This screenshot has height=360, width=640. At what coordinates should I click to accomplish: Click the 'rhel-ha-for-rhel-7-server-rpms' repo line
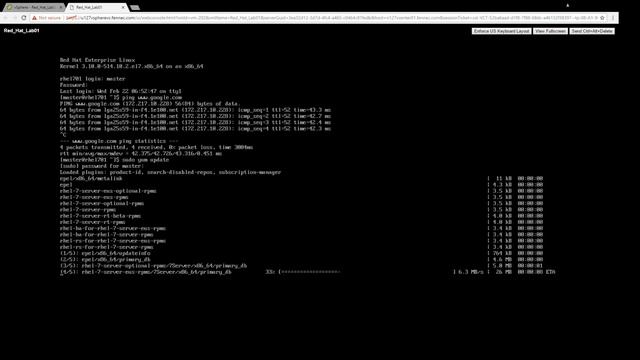pos(106,235)
